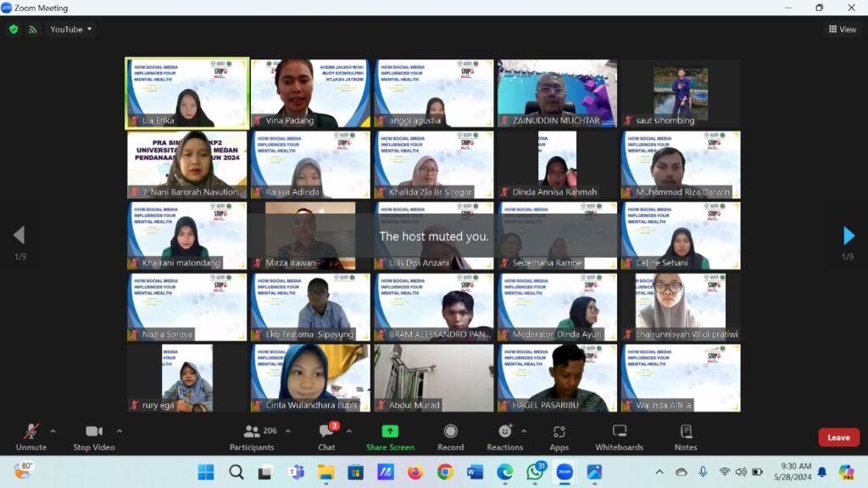The image size is (868, 488).
Task: Expand video options arrow beside Stop Video
Action: [x=119, y=430]
